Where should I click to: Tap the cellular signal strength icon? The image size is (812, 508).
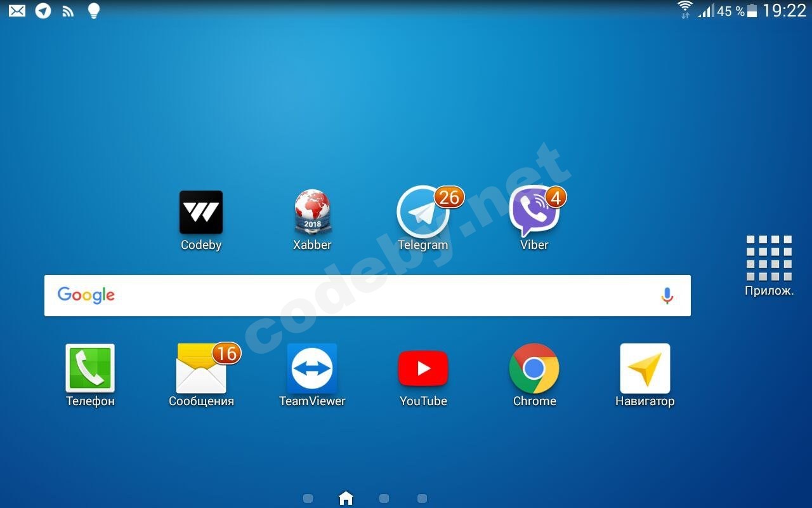click(x=705, y=11)
